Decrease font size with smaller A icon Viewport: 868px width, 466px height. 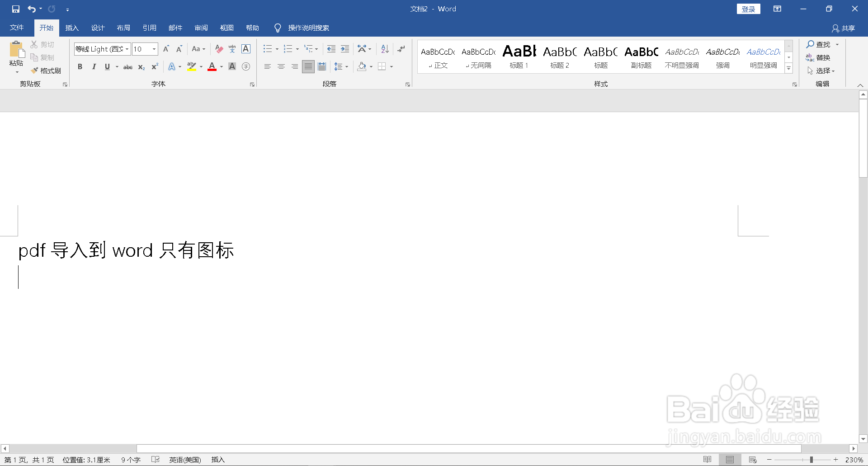coord(179,49)
